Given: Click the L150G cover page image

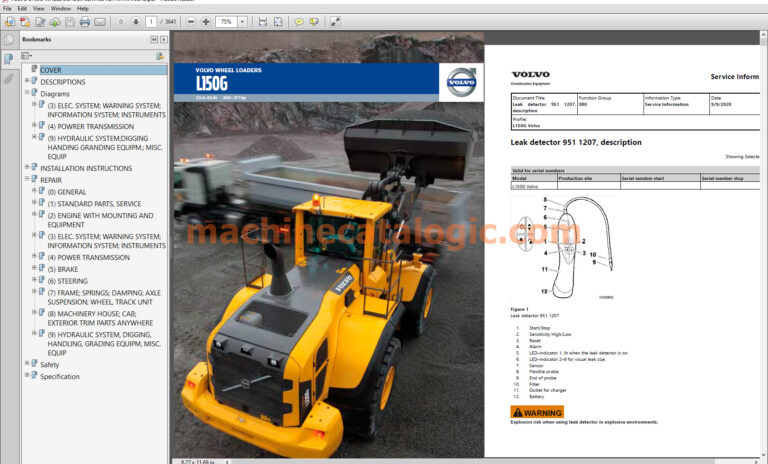Looking at the screenshot, I should (329, 245).
